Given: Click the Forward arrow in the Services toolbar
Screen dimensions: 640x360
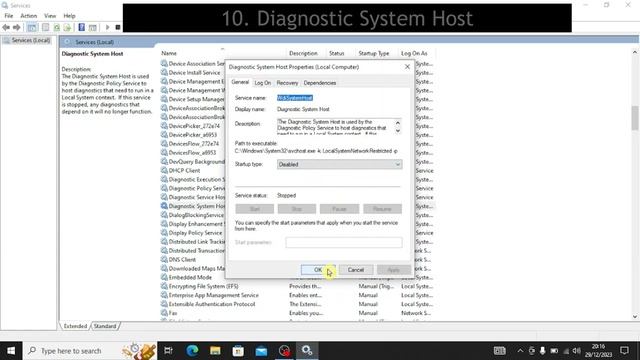Looking at the screenshot, I should (x=17, y=27).
